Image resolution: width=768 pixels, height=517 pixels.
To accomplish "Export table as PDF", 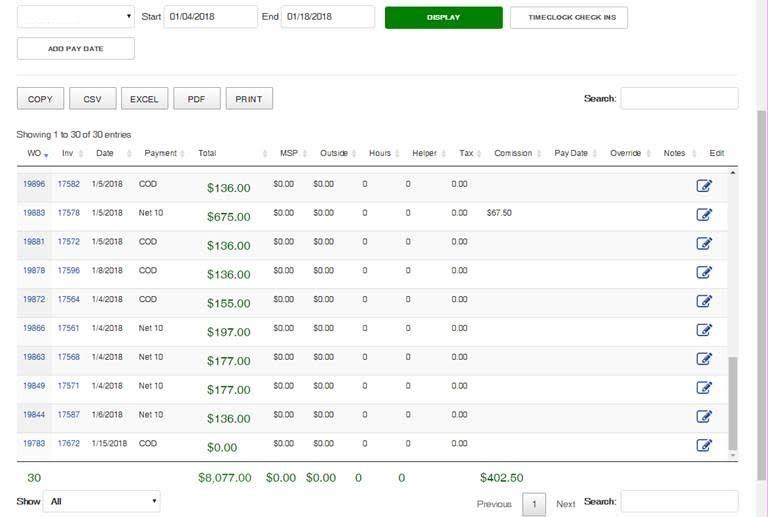I will [197, 99].
